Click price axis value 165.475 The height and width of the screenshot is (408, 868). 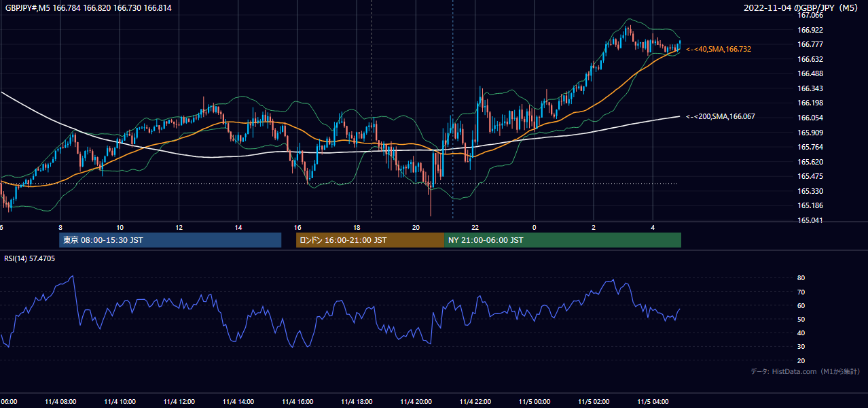click(810, 176)
